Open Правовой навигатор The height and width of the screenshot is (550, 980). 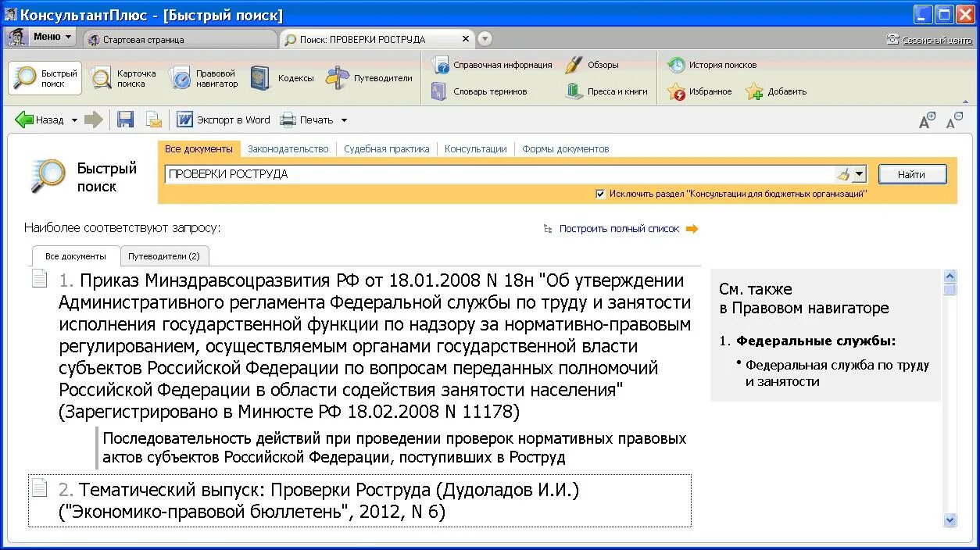[204, 78]
